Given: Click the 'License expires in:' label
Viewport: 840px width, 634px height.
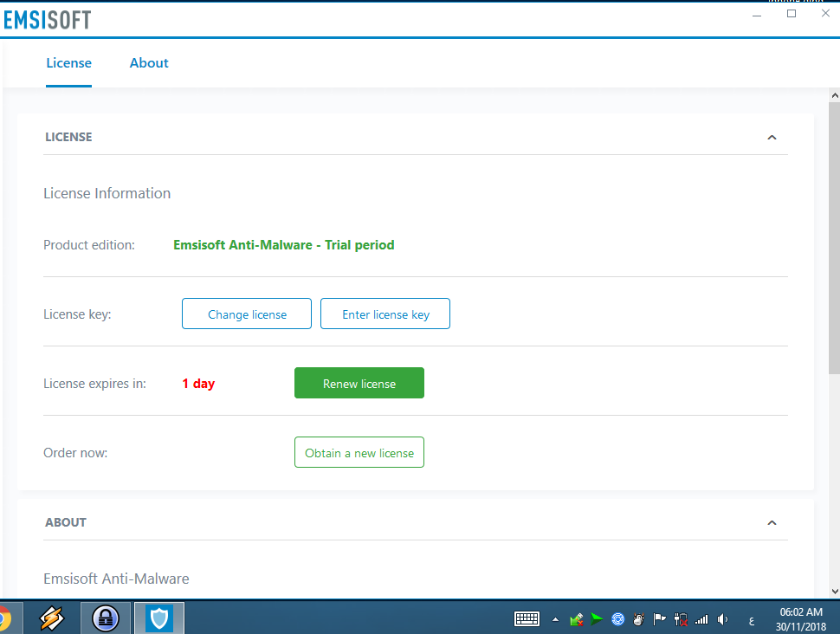Looking at the screenshot, I should (x=94, y=384).
